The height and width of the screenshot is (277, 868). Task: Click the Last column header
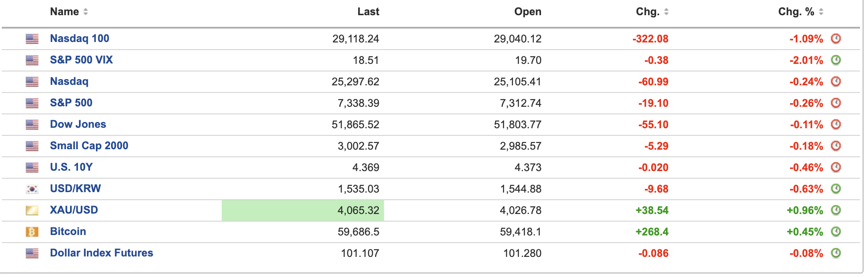click(x=368, y=12)
